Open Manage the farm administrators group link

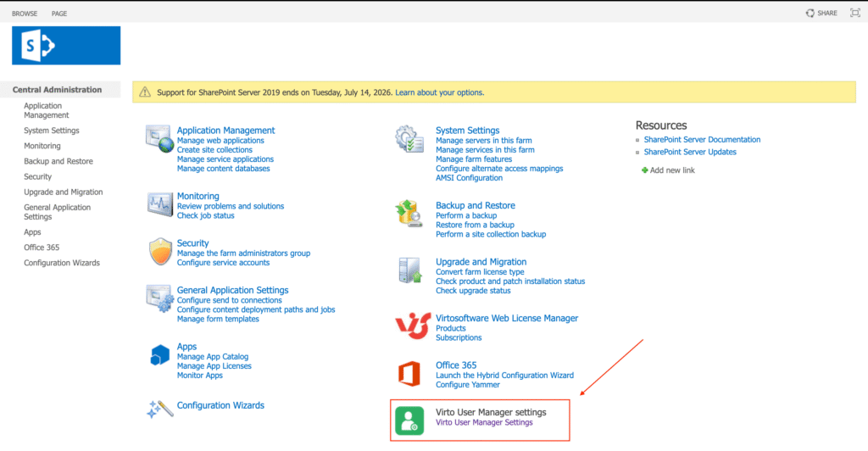[243, 253]
